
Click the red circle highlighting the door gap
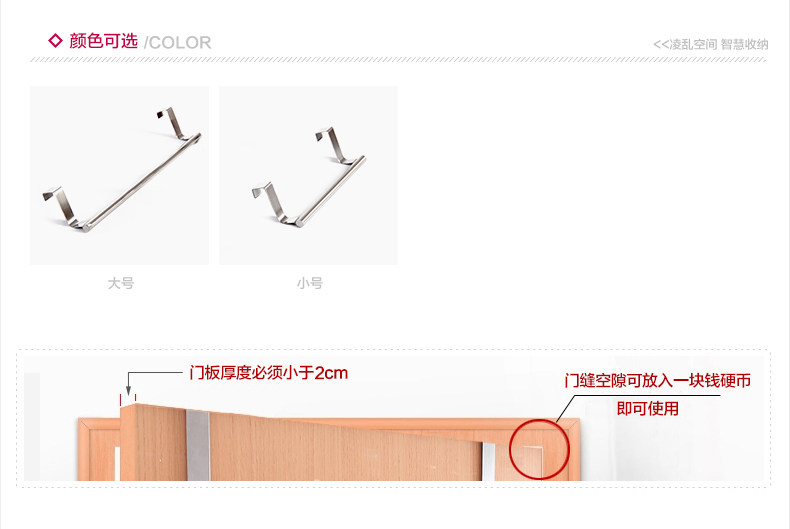(x=539, y=449)
